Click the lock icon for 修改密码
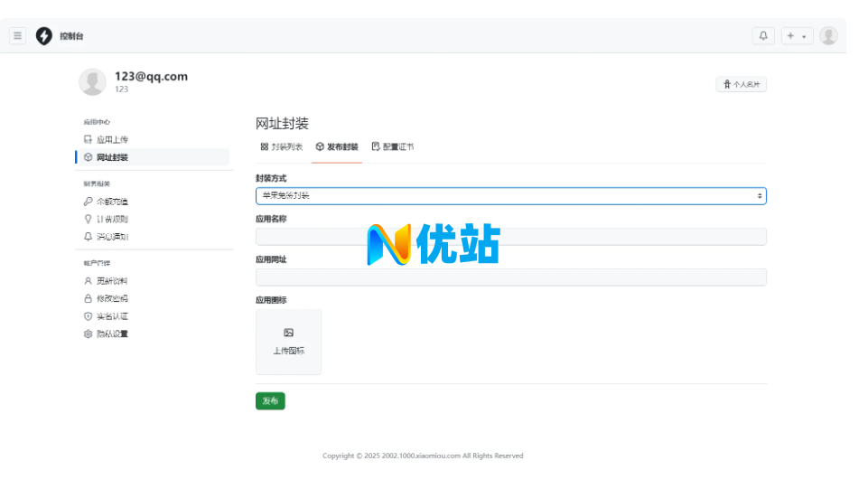868x489 pixels. coord(88,298)
